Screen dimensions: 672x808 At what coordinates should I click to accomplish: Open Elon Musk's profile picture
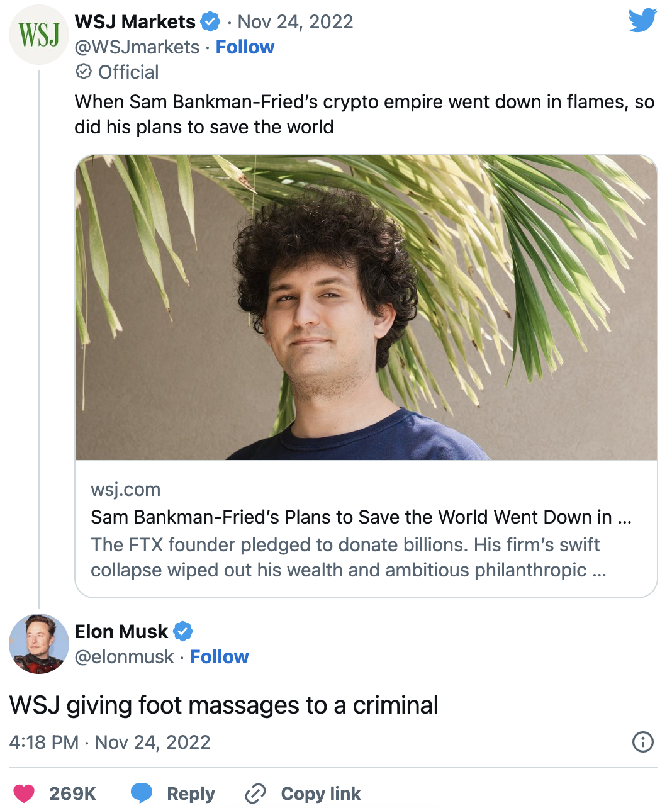click(38, 643)
